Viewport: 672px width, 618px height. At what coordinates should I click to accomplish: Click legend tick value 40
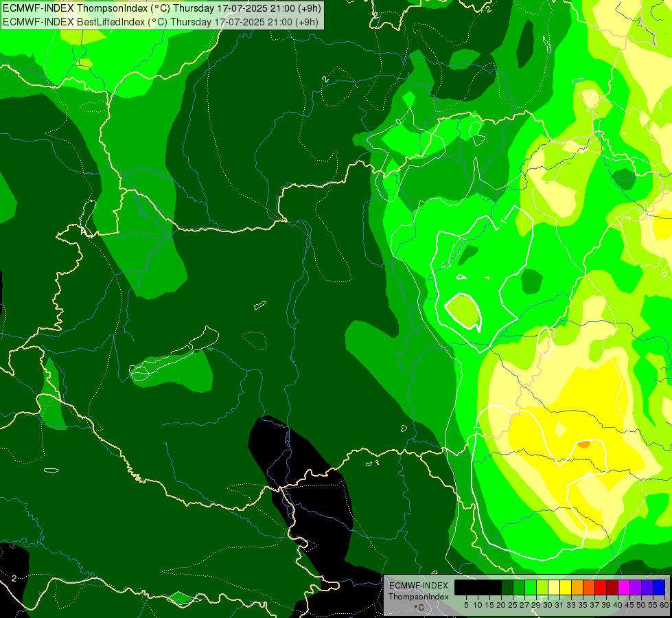click(618, 605)
